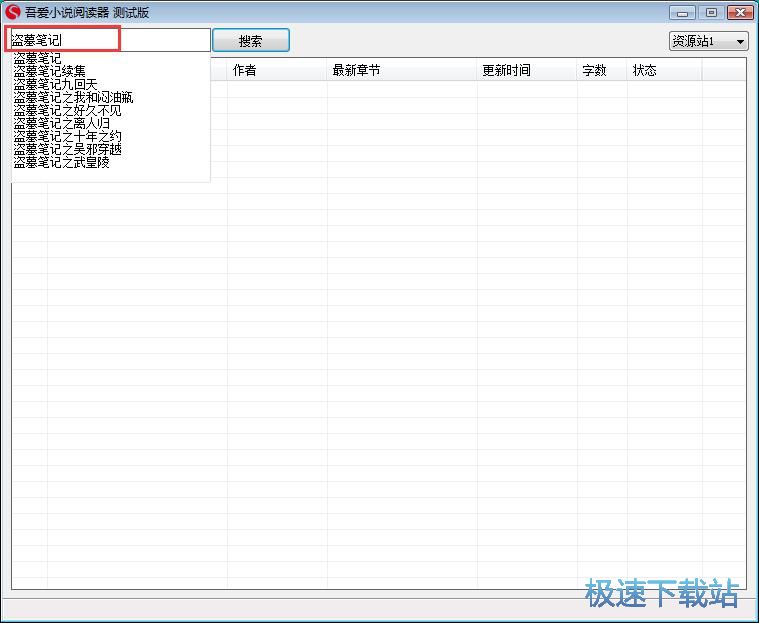759x623 pixels.
Task: Choose suggestion 盗墓笔记之武皇陵
Action: coord(61,163)
